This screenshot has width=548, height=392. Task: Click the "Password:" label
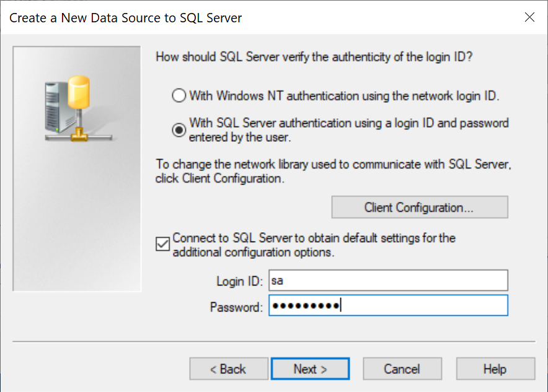click(x=237, y=307)
